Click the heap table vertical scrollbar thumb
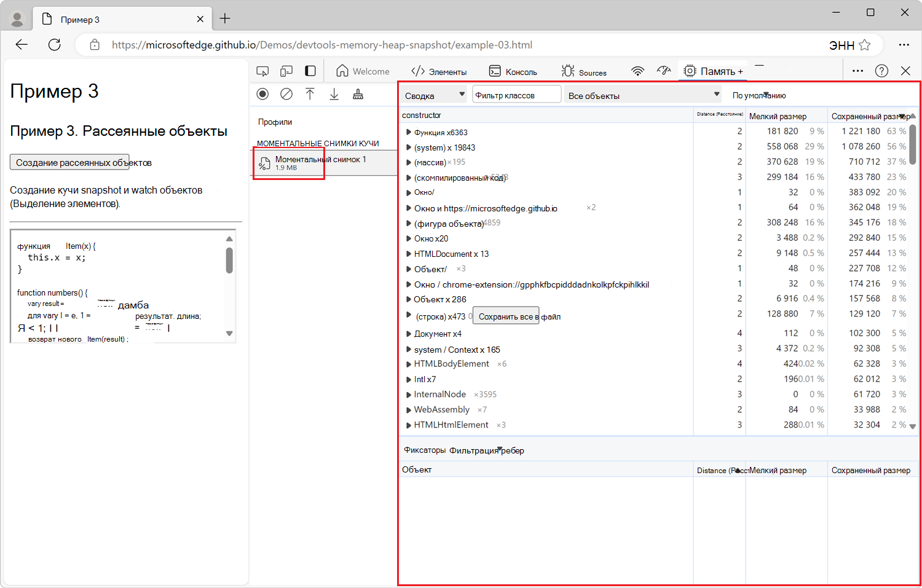Image resolution: width=922 pixels, height=588 pixels. tap(913, 144)
